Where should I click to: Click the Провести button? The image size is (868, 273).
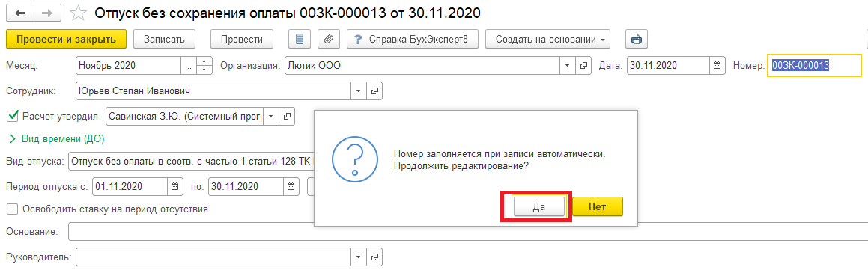tap(241, 39)
